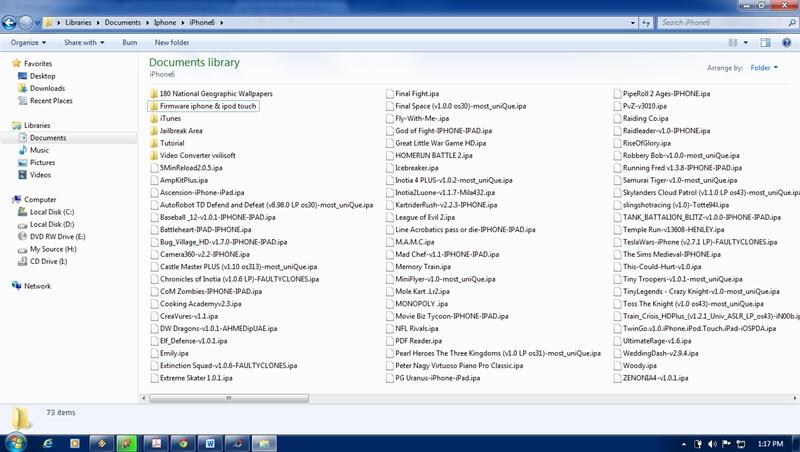800x452 pixels.
Task: Select Computer in the navigation pane
Action: click(40, 199)
